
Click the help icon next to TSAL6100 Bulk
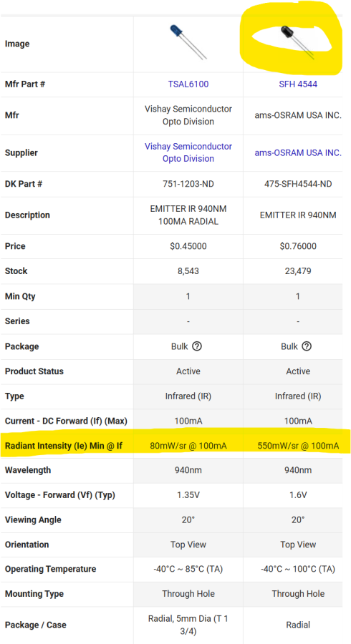[x=197, y=346]
